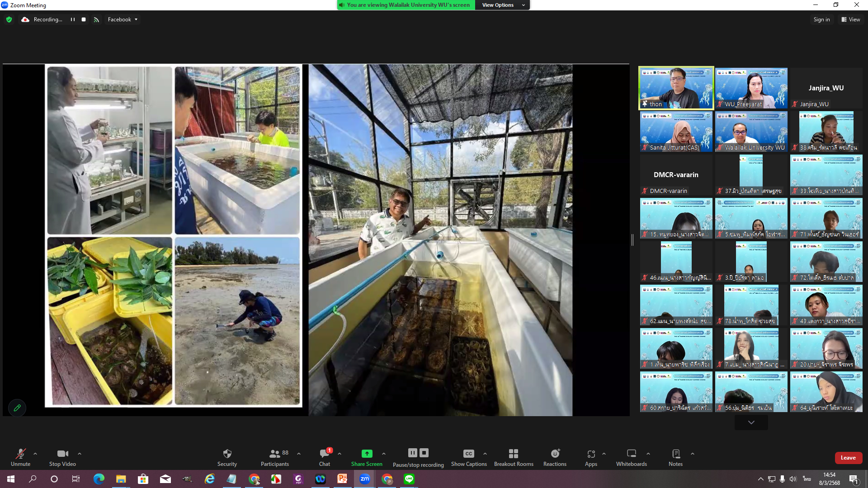The width and height of the screenshot is (868, 488).
Task: Click the green Share Screen icon
Action: point(367,454)
